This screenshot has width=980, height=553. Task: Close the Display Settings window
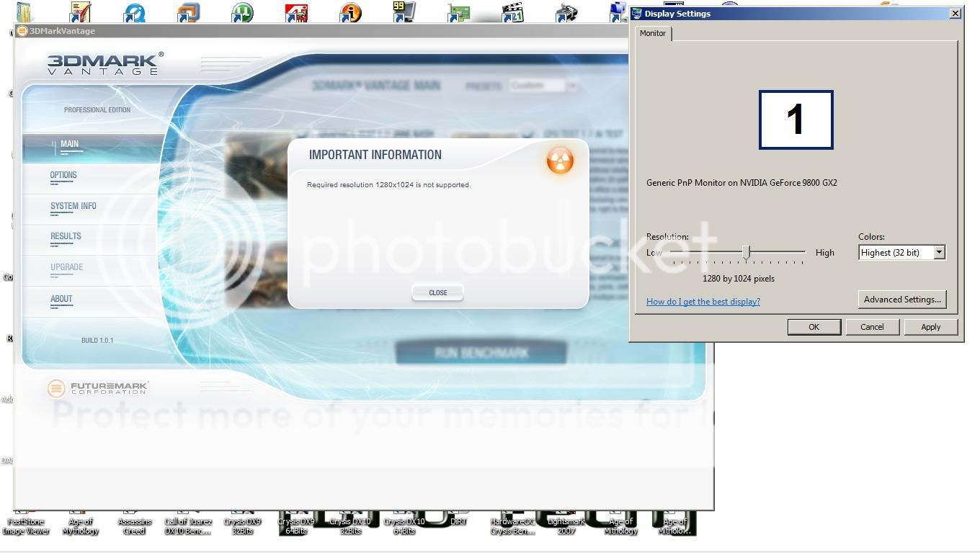tap(955, 13)
